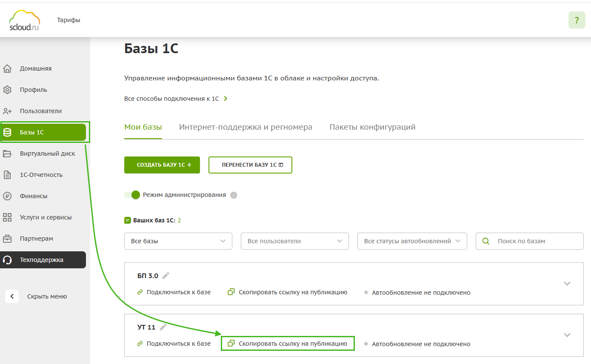Click link icon for БП 3.0 connection
This screenshot has height=364, width=591.
coord(140,293)
